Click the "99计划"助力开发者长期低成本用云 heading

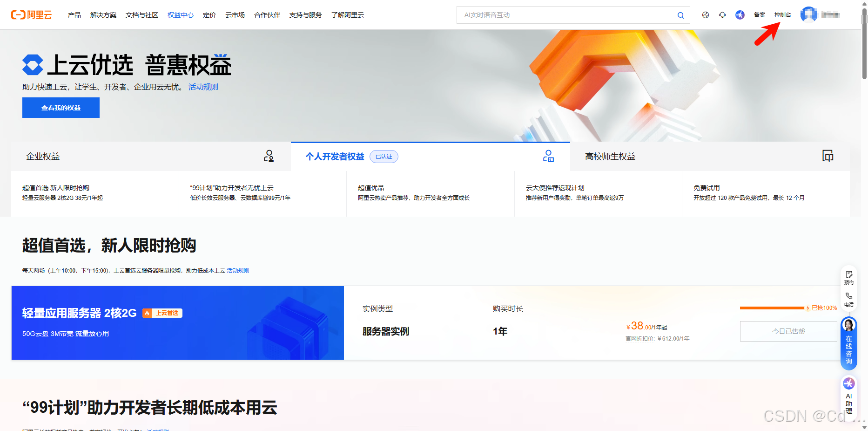coord(150,408)
